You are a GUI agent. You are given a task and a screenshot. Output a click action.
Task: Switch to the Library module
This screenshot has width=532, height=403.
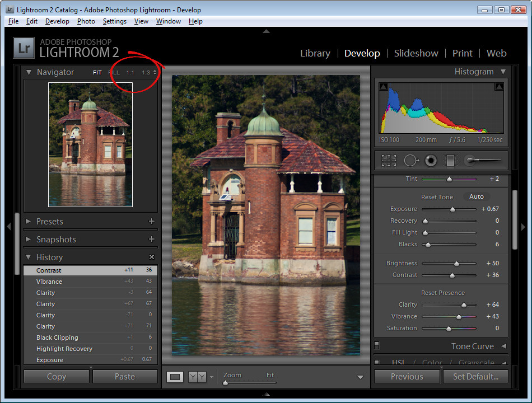coord(315,53)
